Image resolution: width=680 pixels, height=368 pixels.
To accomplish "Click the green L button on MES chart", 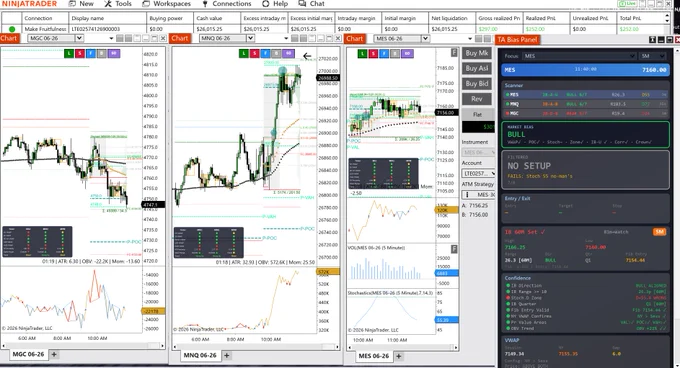I will pyautogui.click(x=362, y=54).
